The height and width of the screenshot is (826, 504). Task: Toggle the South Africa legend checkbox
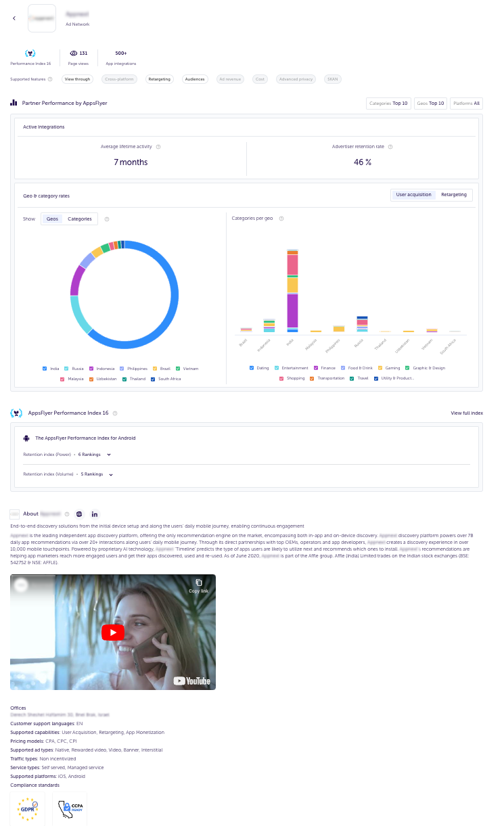tap(153, 379)
